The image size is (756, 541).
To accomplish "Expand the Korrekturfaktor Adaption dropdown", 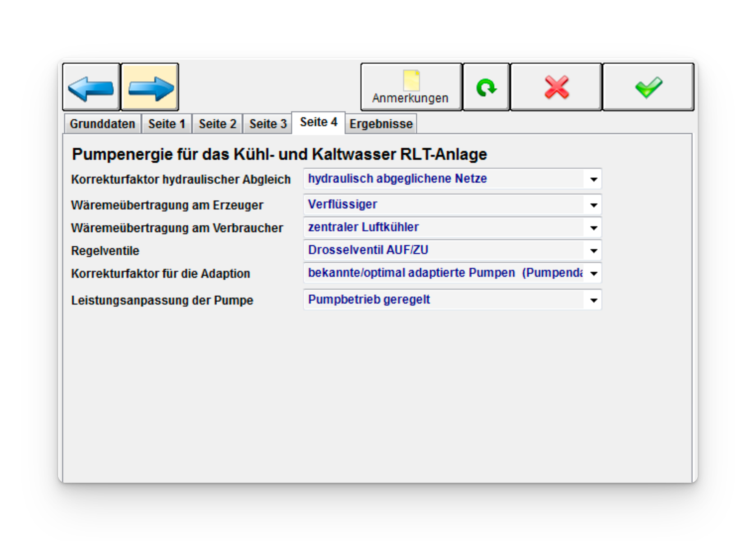I will (593, 274).
